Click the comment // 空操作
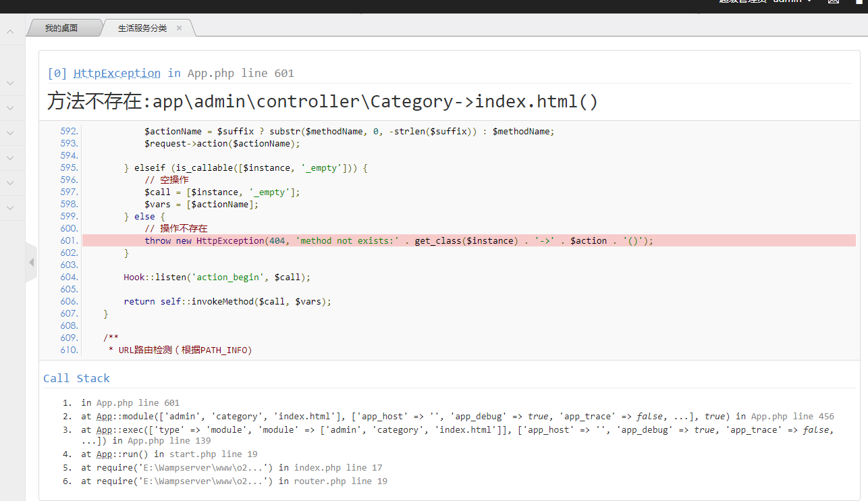 point(167,180)
